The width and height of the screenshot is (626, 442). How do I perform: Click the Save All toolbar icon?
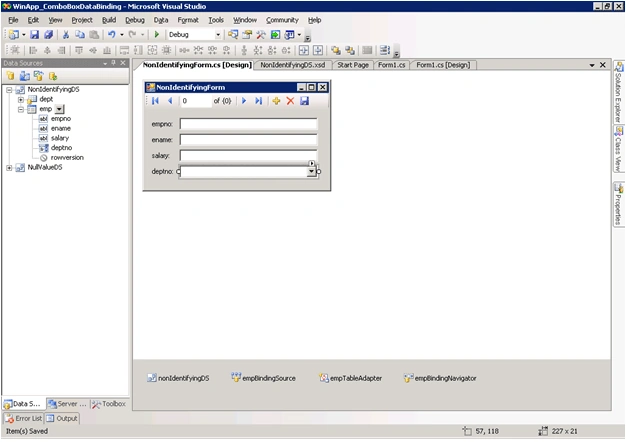49,35
